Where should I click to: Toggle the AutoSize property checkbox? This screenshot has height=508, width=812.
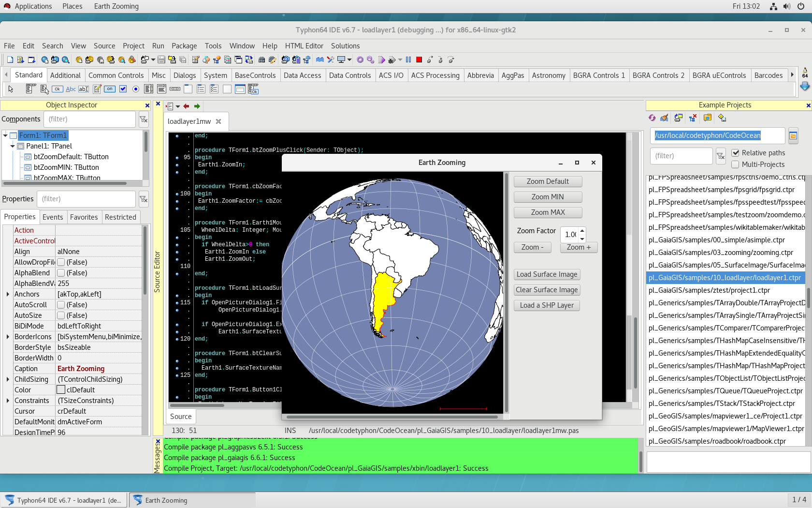click(61, 315)
